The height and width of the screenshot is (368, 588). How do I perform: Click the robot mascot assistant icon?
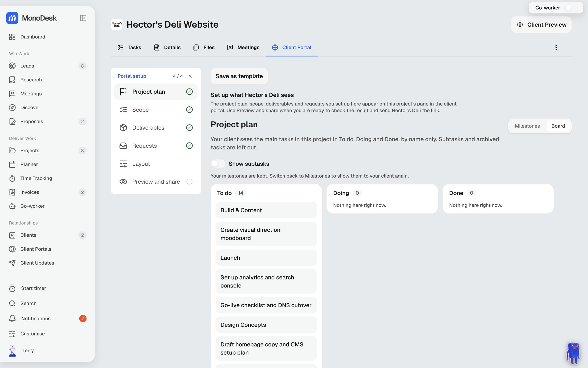click(574, 352)
